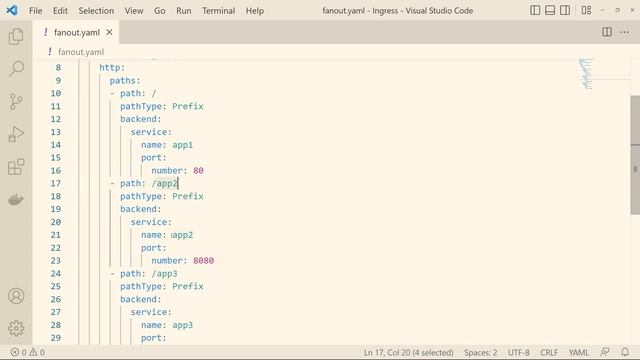Open the Run menu
The width and height of the screenshot is (640, 360).
point(184,11)
